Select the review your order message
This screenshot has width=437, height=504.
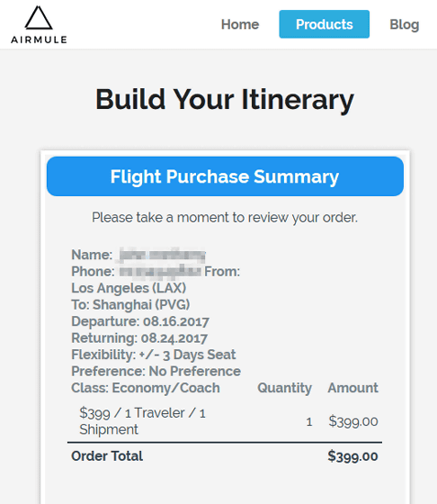(225, 218)
